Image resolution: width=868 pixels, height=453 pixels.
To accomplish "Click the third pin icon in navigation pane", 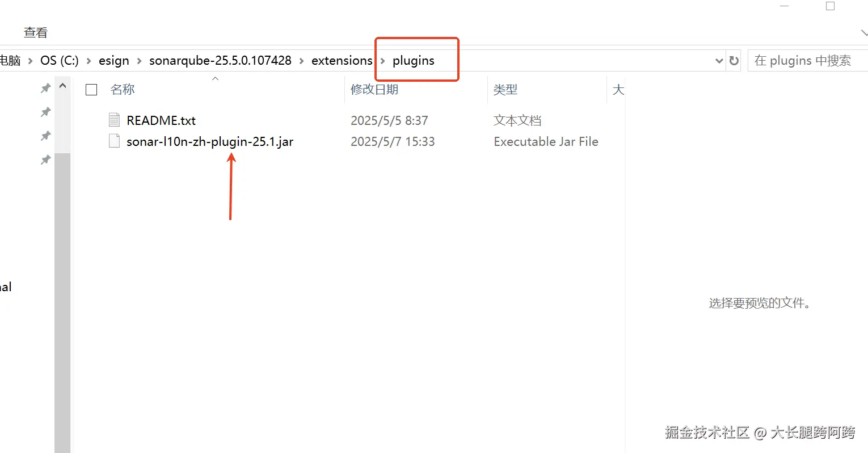I will (x=46, y=136).
